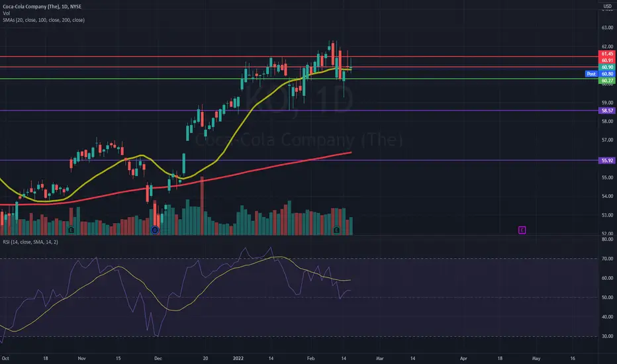Click the blue Post market label
617x364 pixels.
tap(591, 74)
